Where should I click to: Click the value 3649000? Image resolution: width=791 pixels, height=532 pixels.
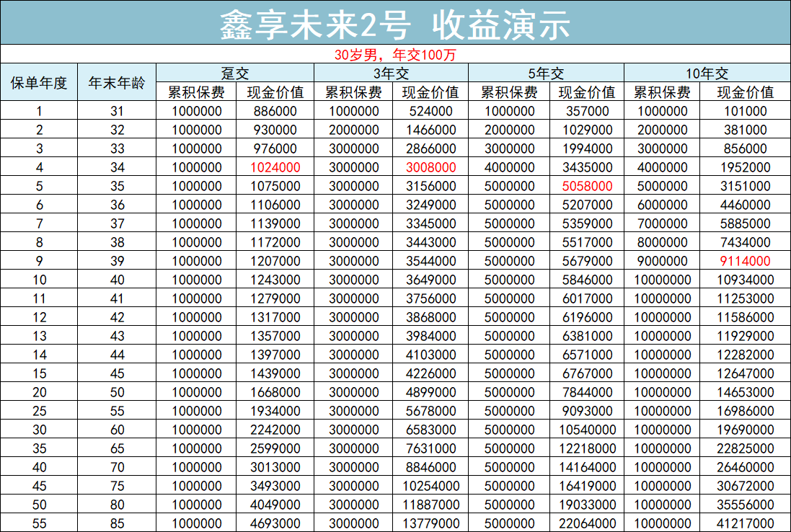pyautogui.click(x=430, y=280)
